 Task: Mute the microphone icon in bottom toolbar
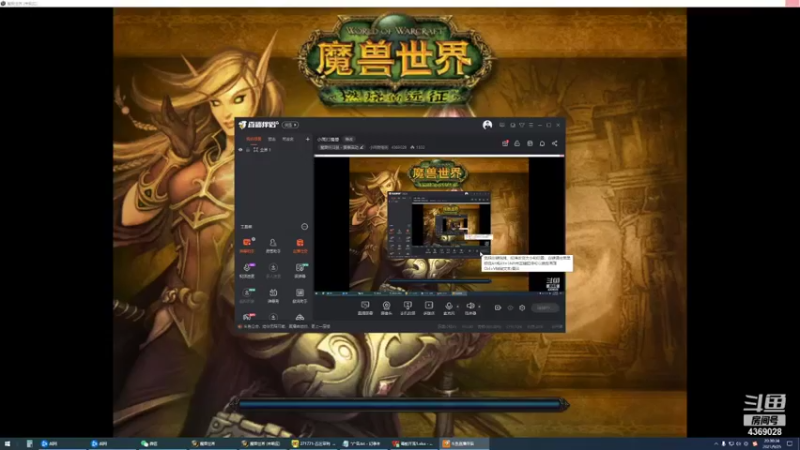click(x=448, y=308)
